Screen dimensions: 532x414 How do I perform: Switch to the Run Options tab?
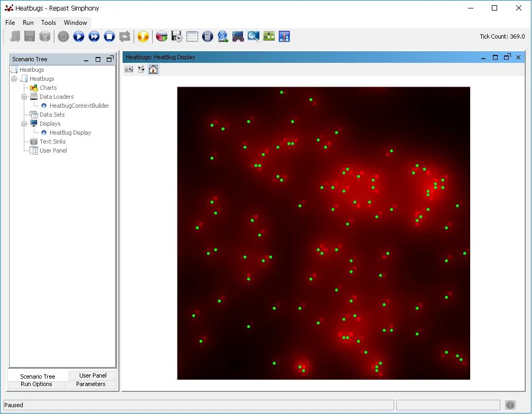pyautogui.click(x=36, y=384)
